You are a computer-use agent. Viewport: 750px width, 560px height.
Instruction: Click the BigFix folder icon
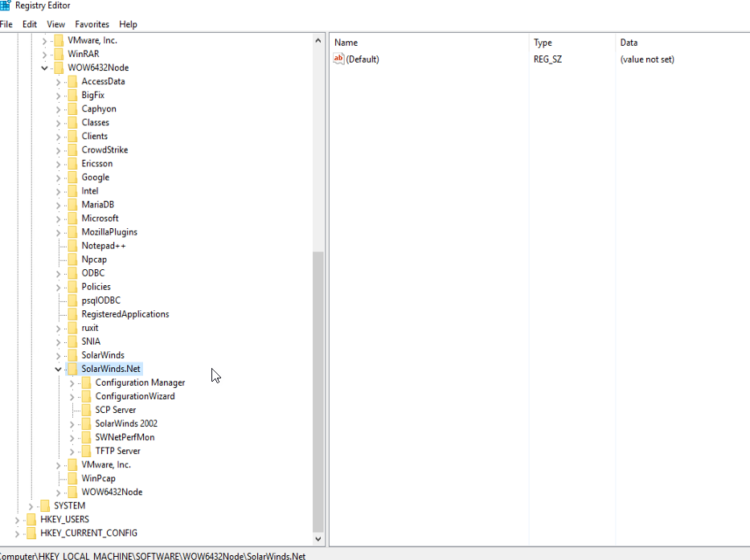point(72,95)
